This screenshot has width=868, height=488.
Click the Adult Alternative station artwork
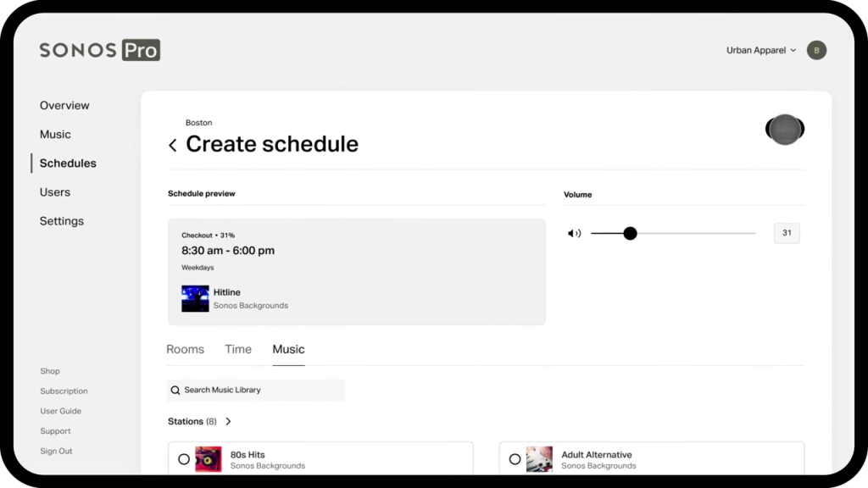539,459
